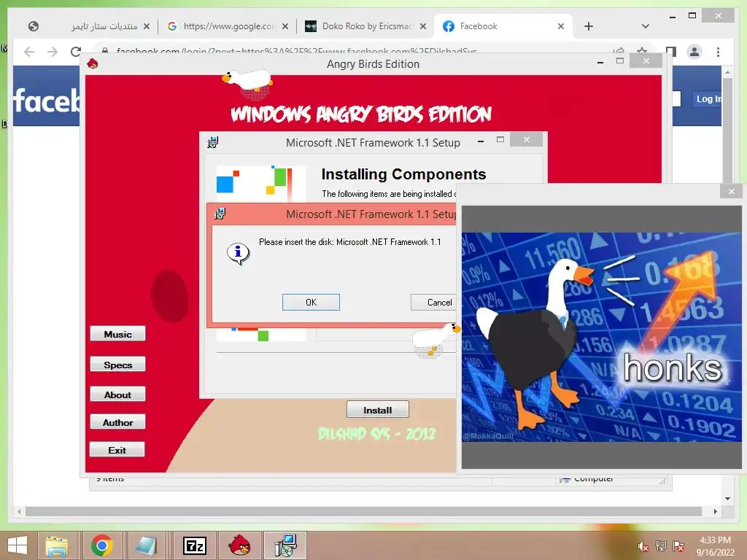Open the Chrome side panel icon
This screenshot has height=560, width=747.
click(x=671, y=52)
